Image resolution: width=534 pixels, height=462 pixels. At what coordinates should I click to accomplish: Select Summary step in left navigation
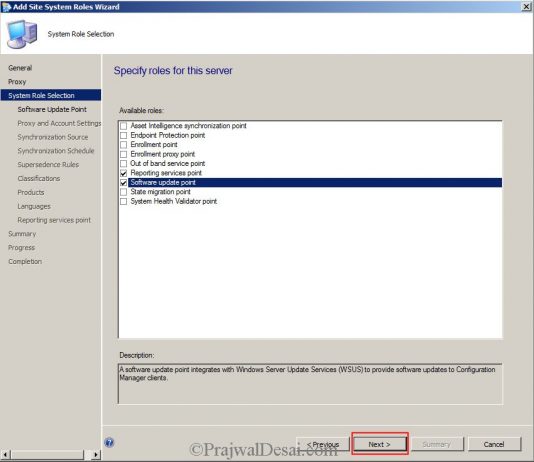[x=22, y=234]
